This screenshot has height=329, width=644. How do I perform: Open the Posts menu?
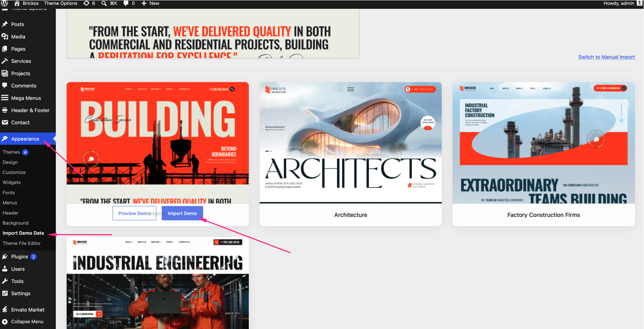18,24
